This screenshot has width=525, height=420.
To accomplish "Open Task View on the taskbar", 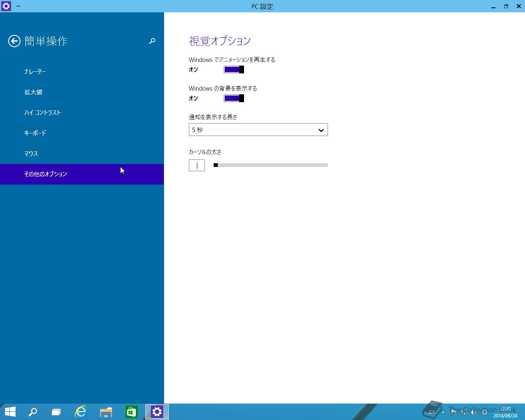I will (x=56, y=412).
